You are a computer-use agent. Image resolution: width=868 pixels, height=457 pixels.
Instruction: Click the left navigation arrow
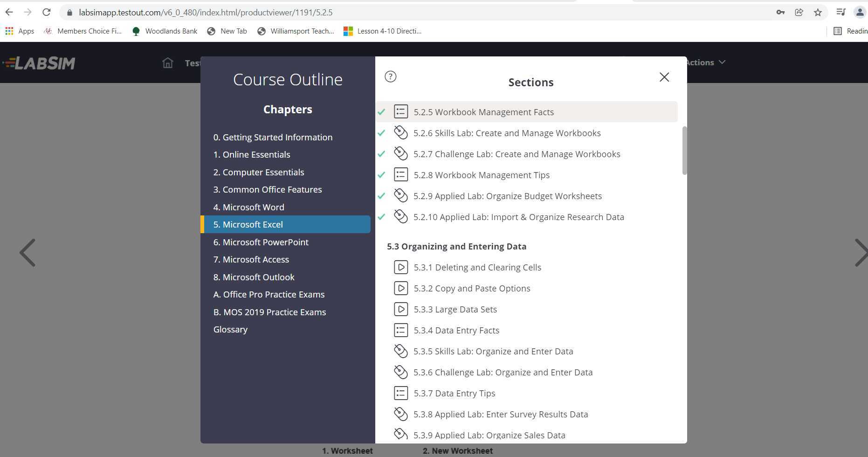pyautogui.click(x=28, y=253)
